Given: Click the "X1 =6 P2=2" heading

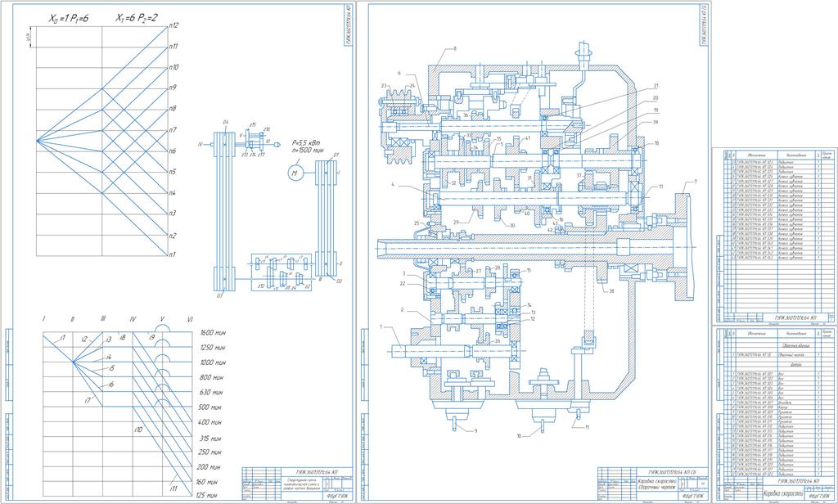Looking at the screenshot, I should tap(137, 19).
